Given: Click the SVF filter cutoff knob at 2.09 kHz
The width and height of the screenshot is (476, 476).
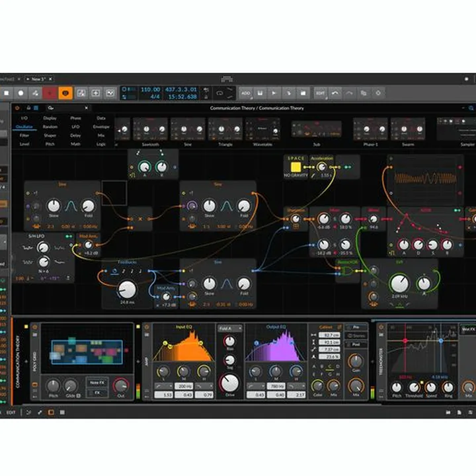Looking at the screenshot, I should pyautogui.click(x=399, y=284).
